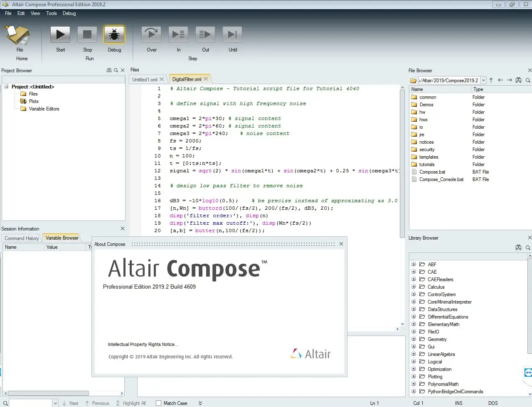This screenshot has width=532, height=407.
Task: Click the open-folder icon beside File Browser path
Action: [413, 81]
